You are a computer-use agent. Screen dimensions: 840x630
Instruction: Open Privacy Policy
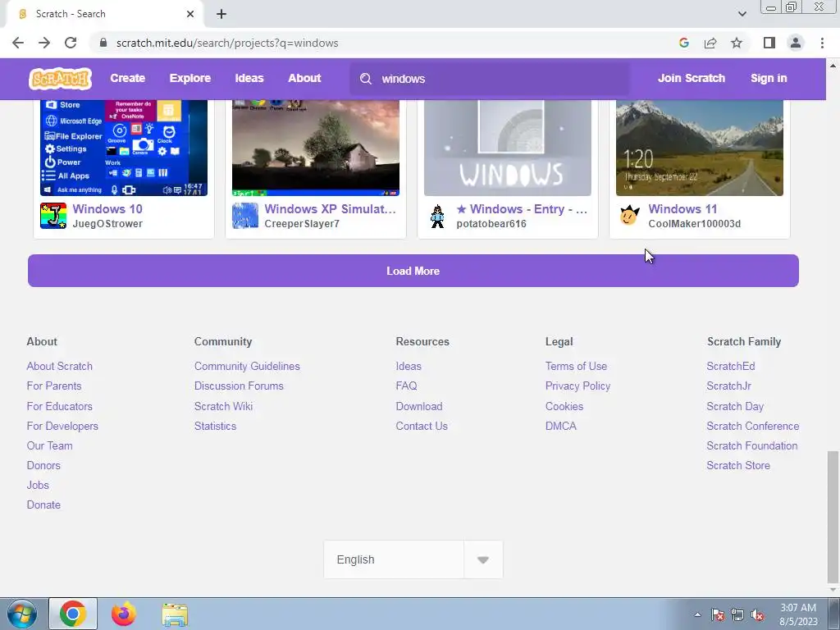577,386
